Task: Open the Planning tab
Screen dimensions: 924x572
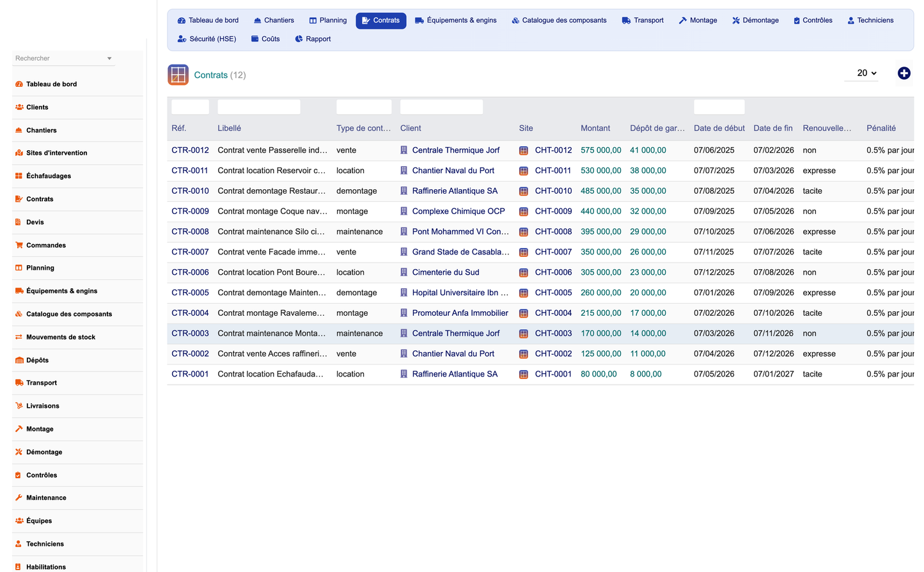Action: coord(328,20)
